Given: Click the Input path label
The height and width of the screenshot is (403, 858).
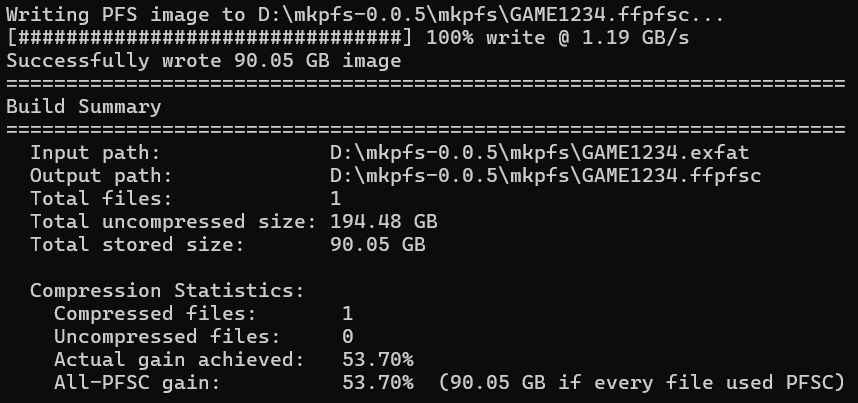Looking at the screenshot, I should point(95,152).
